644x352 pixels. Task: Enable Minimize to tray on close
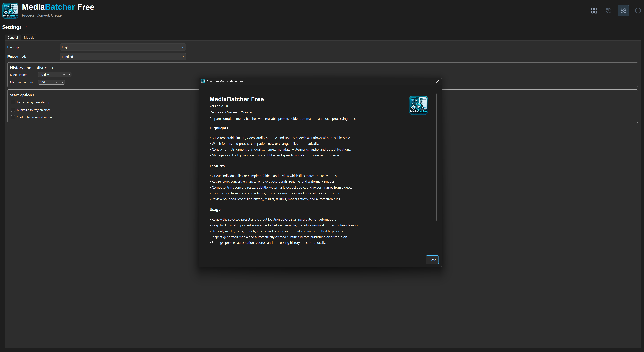click(13, 110)
